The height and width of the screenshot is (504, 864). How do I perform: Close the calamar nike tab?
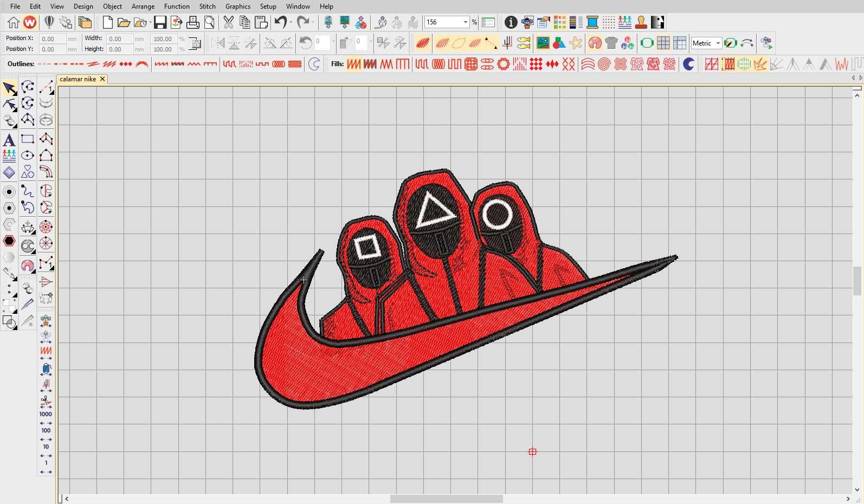(102, 79)
